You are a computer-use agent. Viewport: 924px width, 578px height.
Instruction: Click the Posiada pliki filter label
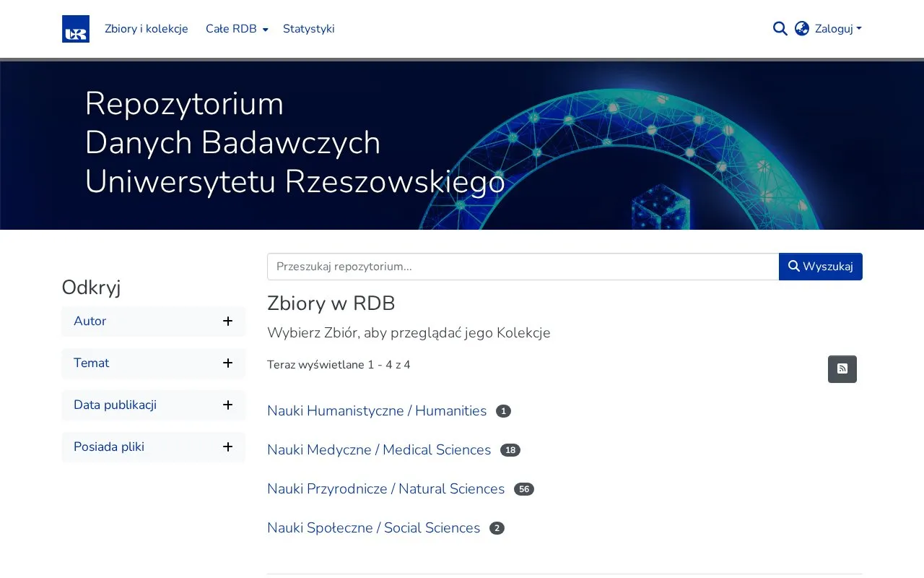(109, 447)
